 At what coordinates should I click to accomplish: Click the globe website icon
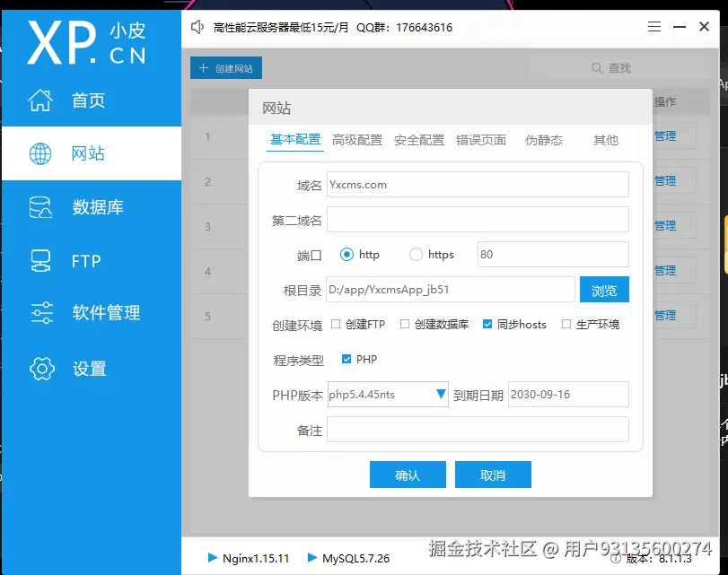[x=40, y=153]
